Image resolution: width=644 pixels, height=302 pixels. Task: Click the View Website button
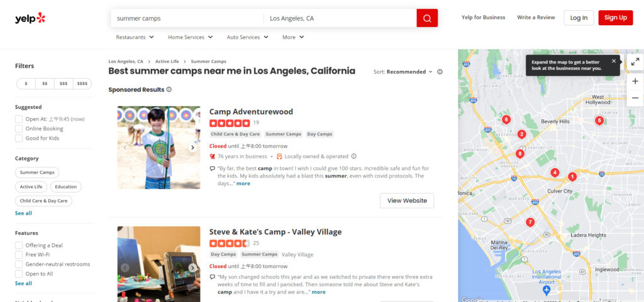coord(407,201)
